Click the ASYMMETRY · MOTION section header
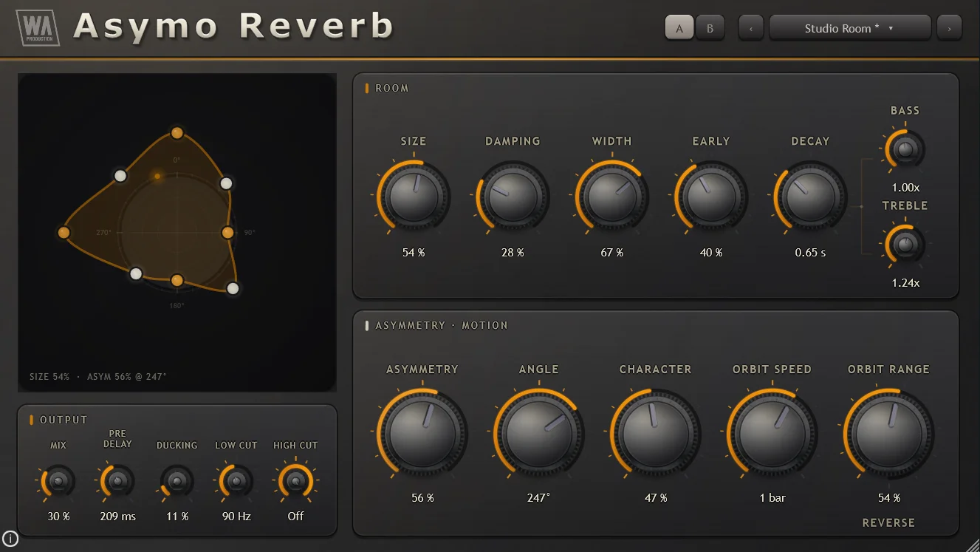 coord(442,325)
